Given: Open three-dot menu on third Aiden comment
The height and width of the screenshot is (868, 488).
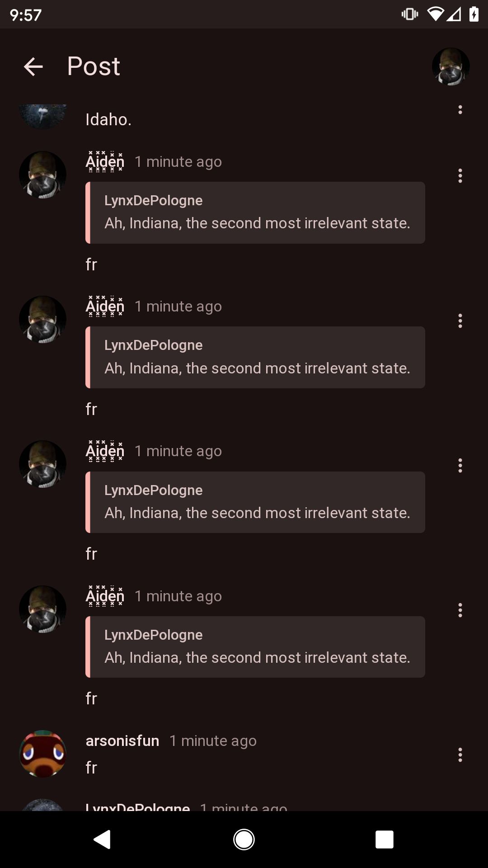Looking at the screenshot, I should tap(460, 465).
